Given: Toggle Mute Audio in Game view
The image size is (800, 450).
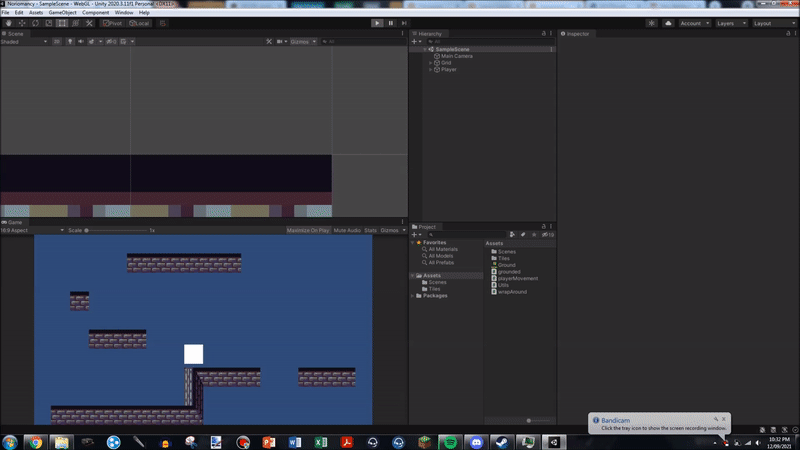Looking at the screenshot, I should [347, 230].
